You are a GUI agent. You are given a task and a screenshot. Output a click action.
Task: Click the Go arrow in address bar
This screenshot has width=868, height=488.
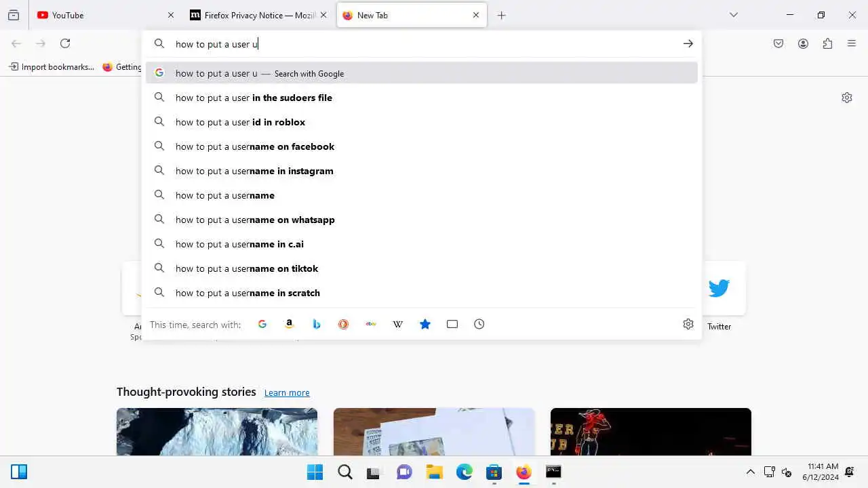pyautogui.click(x=688, y=43)
